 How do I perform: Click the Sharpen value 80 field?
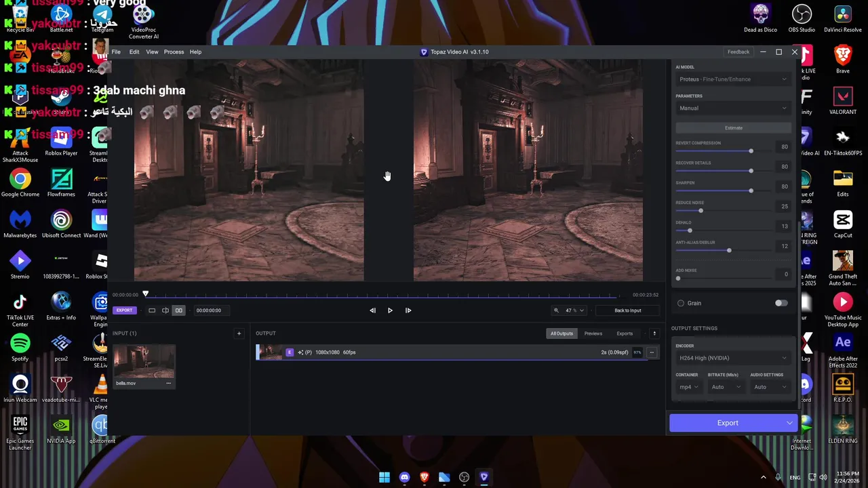785,186
